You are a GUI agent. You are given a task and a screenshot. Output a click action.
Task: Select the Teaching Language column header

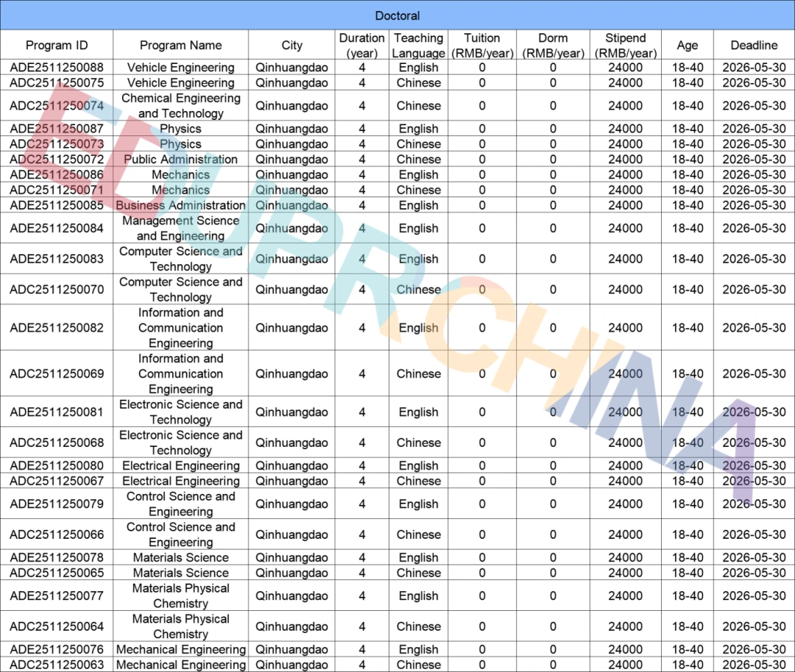coord(418,45)
